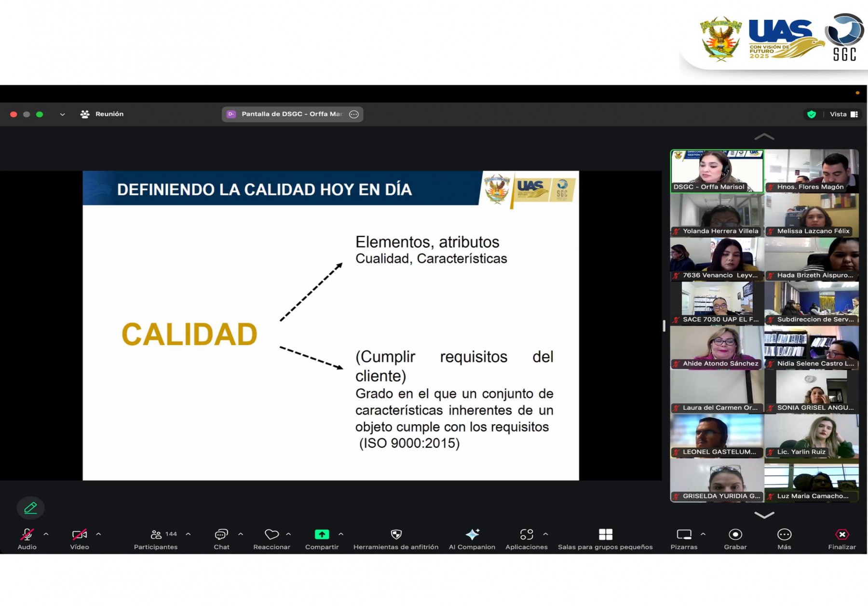868x606 pixels.
Task: Click the green Compartir share screen icon
Action: point(322,535)
